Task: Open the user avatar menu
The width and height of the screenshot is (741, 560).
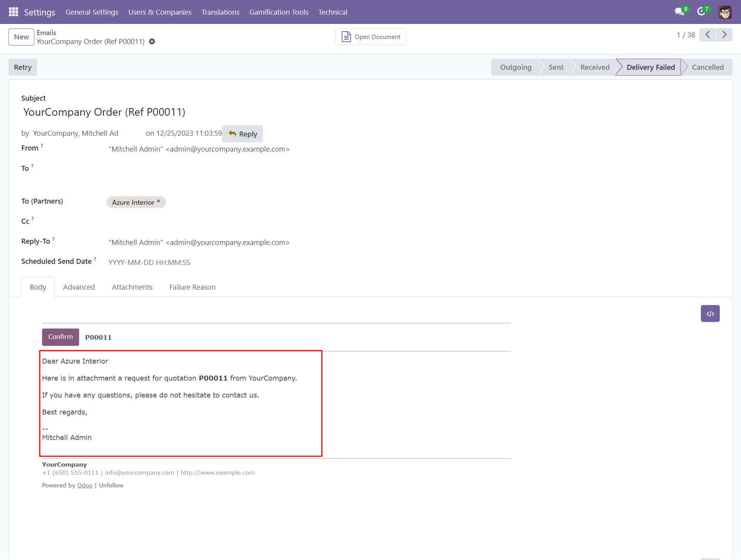Action: coord(725,12)
